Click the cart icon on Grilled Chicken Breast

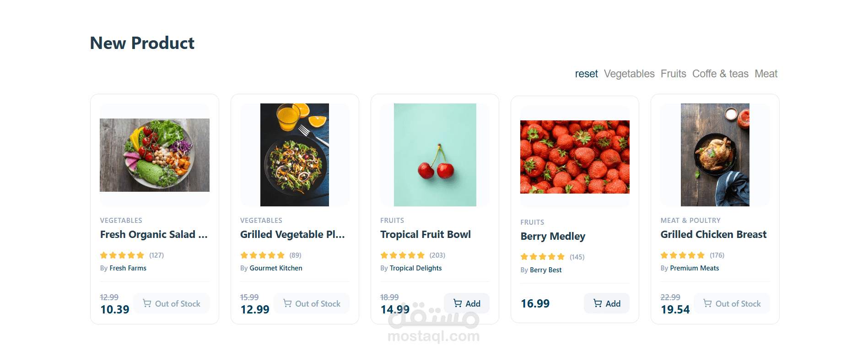pos(707,303)
